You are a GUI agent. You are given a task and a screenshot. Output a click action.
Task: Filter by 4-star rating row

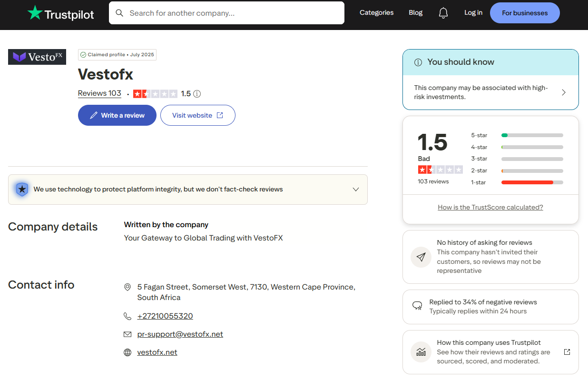click(517, 147)
